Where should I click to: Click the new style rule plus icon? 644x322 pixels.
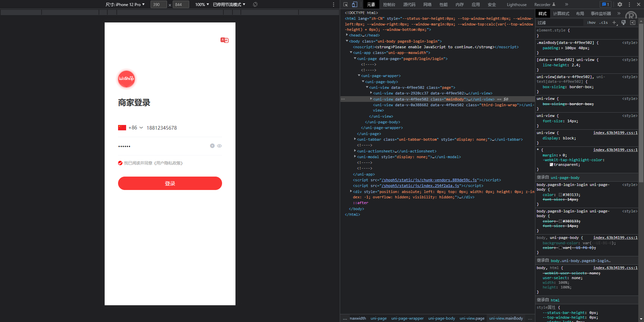614,22
